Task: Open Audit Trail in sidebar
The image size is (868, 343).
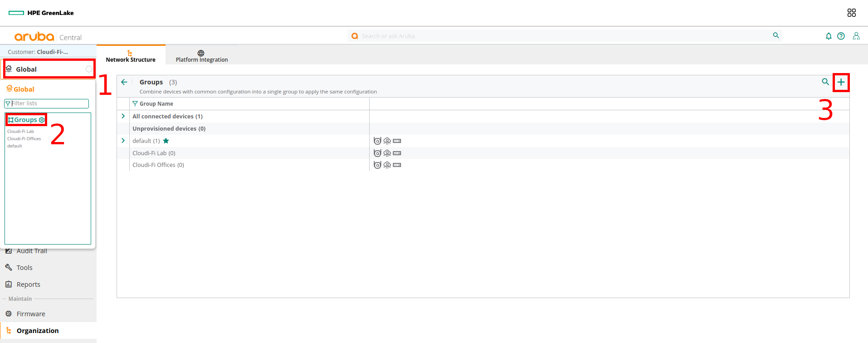Action: 32,251
